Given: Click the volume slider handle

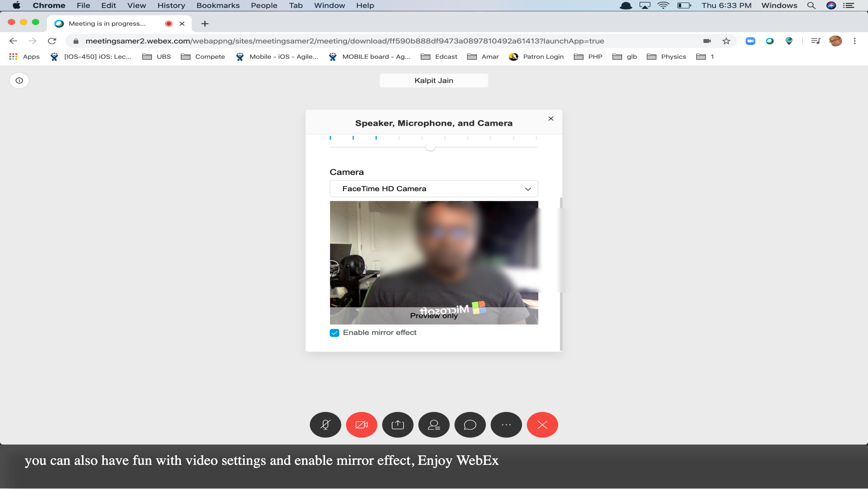Looking at the screenshot, I should (x=430, y=147).
